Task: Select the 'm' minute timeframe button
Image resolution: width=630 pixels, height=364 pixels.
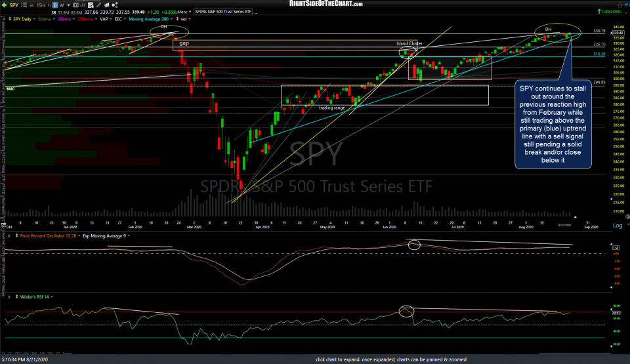Action: 31,6
